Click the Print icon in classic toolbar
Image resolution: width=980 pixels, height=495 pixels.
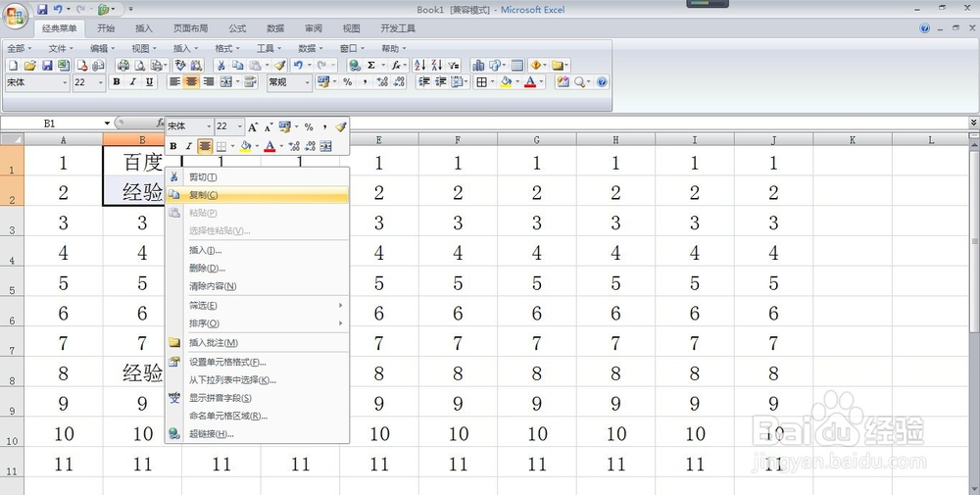click(123, 65)
